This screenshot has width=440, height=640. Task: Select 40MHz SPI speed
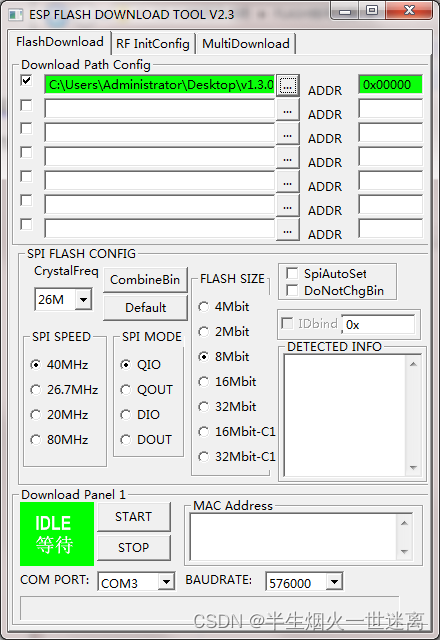pyautogui.click(x=36, y=364)
